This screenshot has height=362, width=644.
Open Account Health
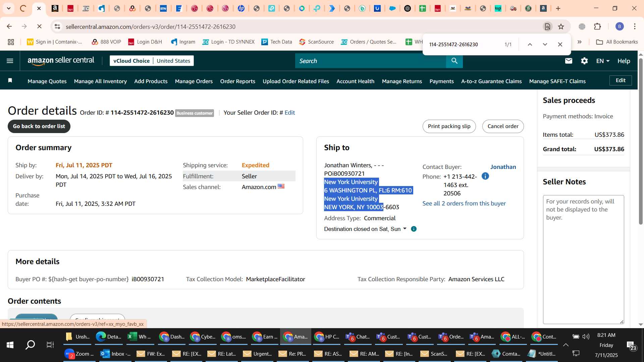click(355, 81)
